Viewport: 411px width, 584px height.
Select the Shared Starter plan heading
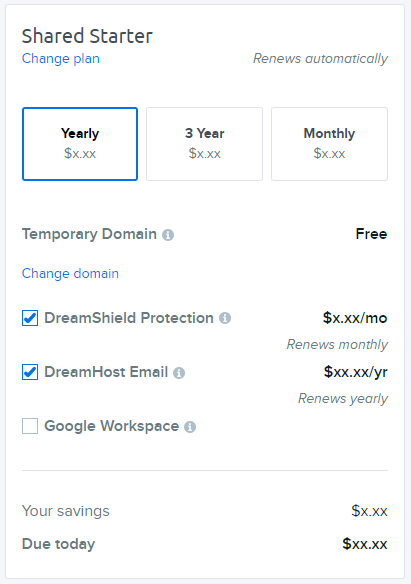87,36
